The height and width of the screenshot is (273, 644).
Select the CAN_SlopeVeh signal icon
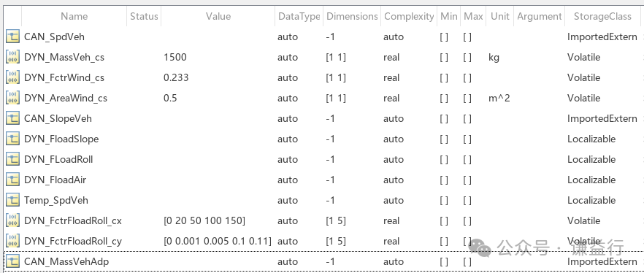[12, 119]
